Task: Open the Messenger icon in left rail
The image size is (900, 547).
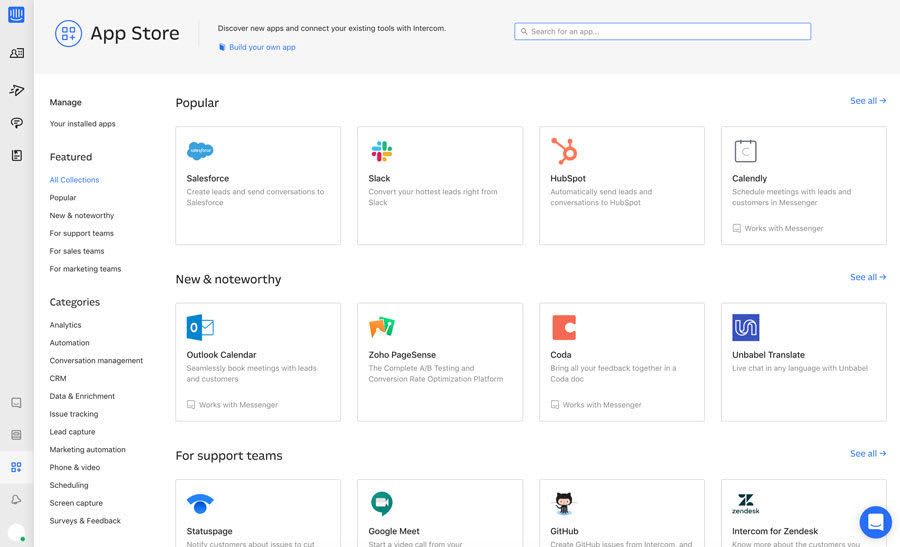Action: (16, 403)
